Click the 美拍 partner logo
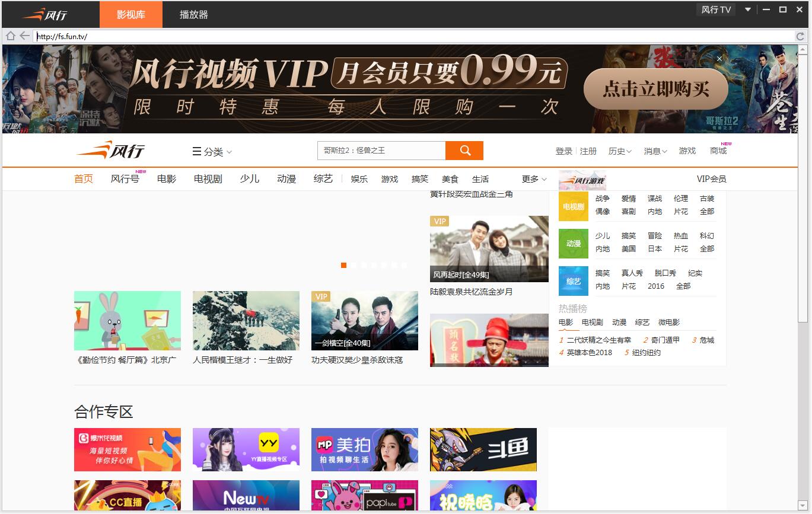This screenshot has height=514, width=812. [364, 449]
